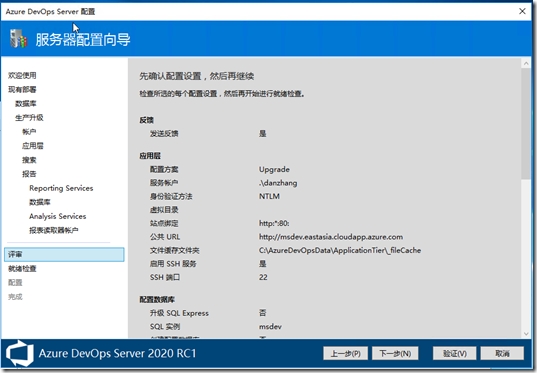Click the 升级 SQL Express label
The image size is (537, 373).
pyautogui.click(x=179, y=313)
